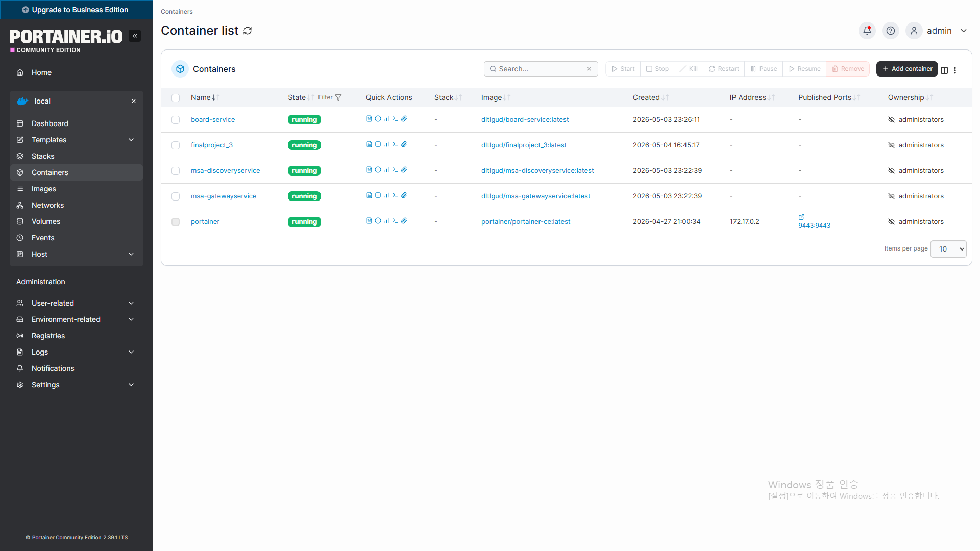Open logs for board-service

coord(369,119)
